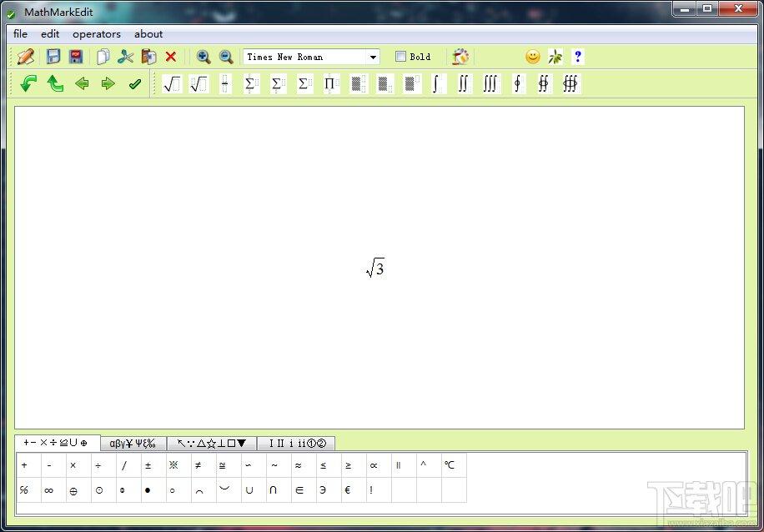764x532 pixels.
Task: Click the green turn-up arrow icon
Action: (55, 83)
